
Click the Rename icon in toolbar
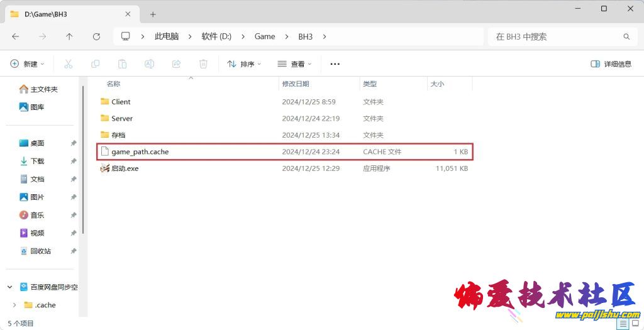coord(150,63)
